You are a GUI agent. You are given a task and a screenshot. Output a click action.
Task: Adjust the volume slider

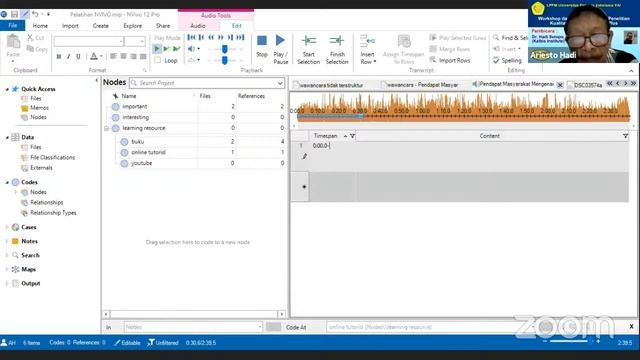pyautogui.click(x=224, y=49)
